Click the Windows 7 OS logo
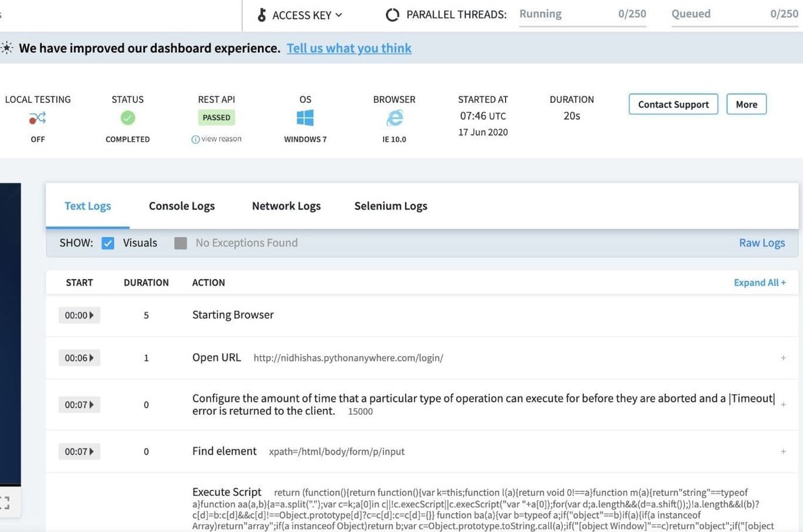The height and width of the screenshot is (532, 803). [x=305, y=118]
